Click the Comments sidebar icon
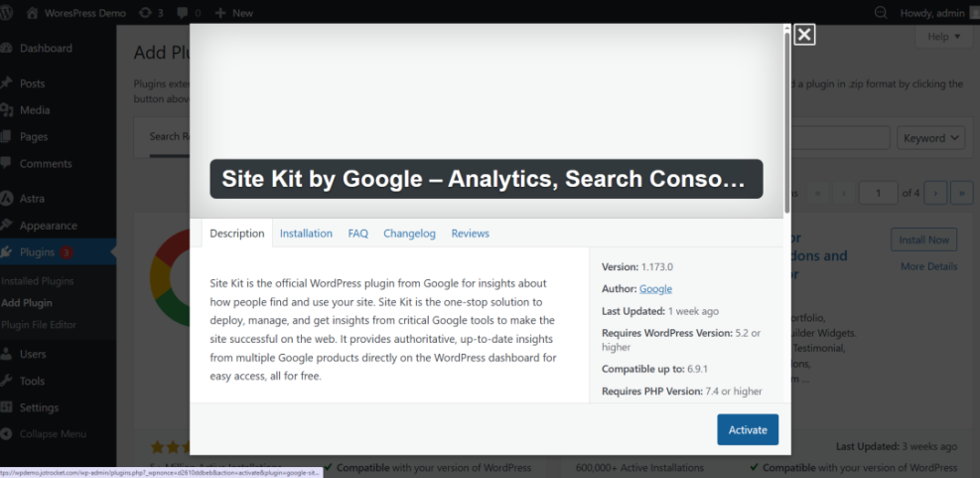This screenshot has width=980, height=478. (6, 163)
